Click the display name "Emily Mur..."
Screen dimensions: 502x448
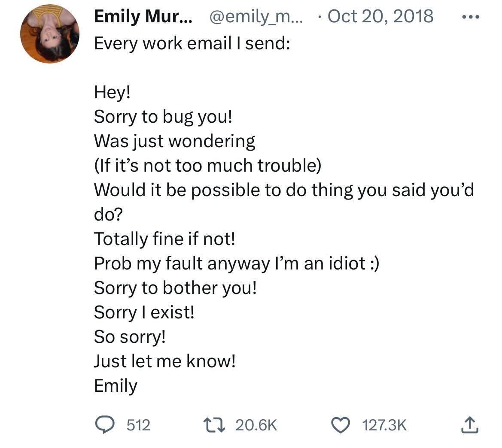click(143, 17)
